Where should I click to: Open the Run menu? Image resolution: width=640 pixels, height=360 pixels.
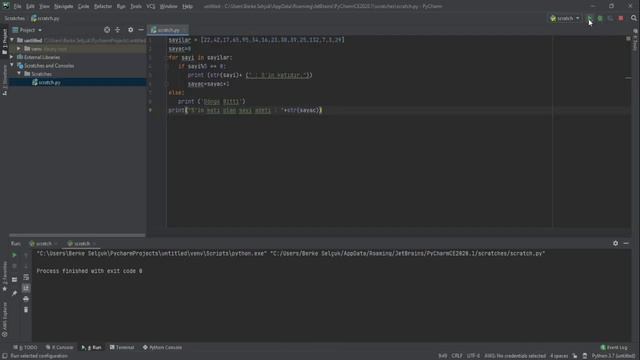click(121, 7)
